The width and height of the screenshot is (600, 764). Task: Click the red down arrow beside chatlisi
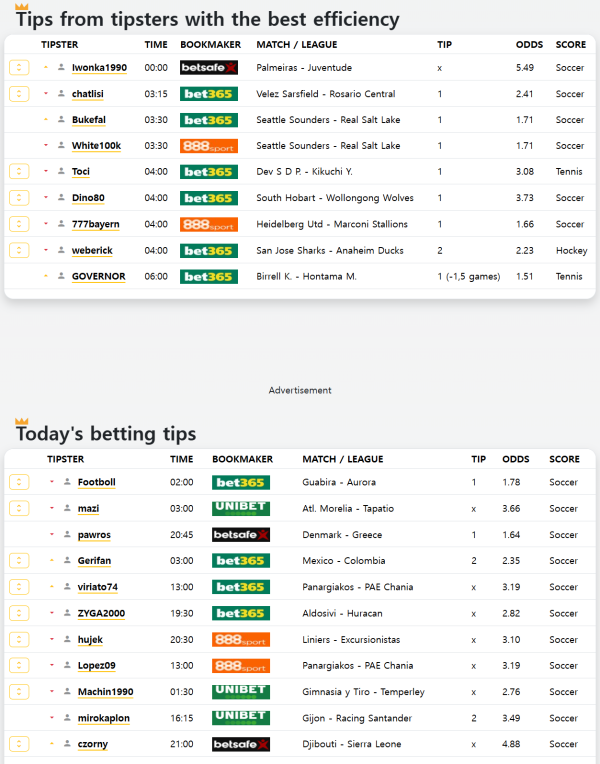(46, 94)
